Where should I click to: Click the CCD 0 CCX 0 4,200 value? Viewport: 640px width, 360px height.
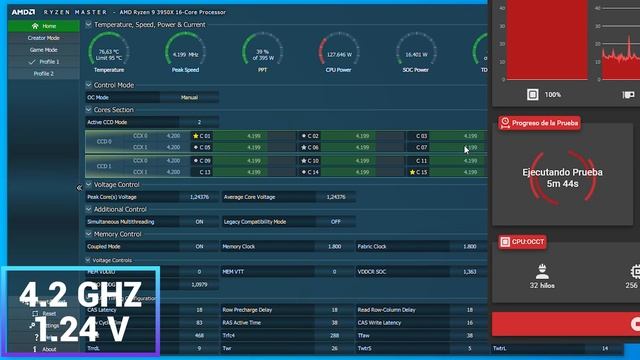click(x=173, y=136)
